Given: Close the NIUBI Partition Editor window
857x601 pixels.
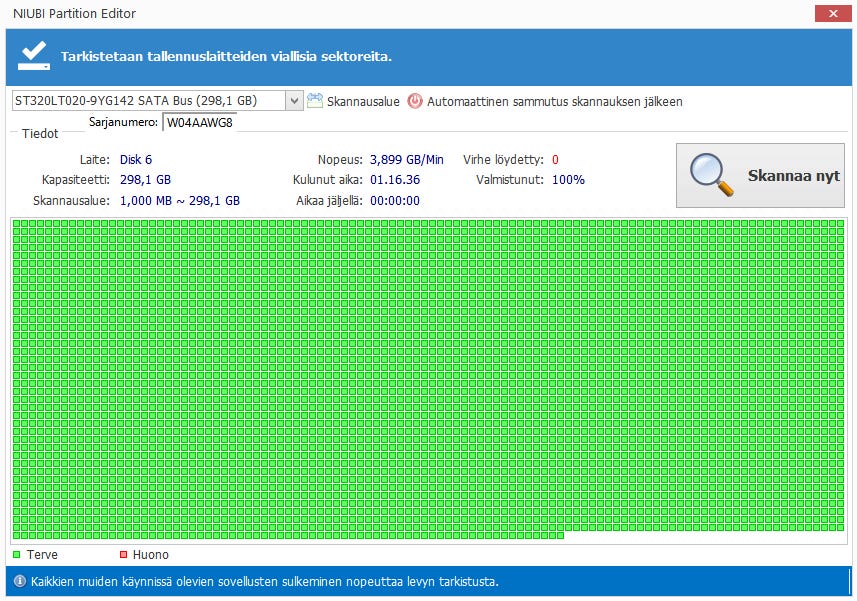Looking at the screenshot, I should [x=833, y=14].
